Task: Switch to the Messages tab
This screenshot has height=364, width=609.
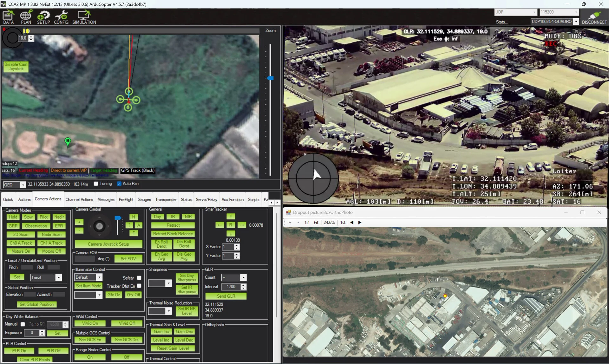Action: [x=106, y=200]
